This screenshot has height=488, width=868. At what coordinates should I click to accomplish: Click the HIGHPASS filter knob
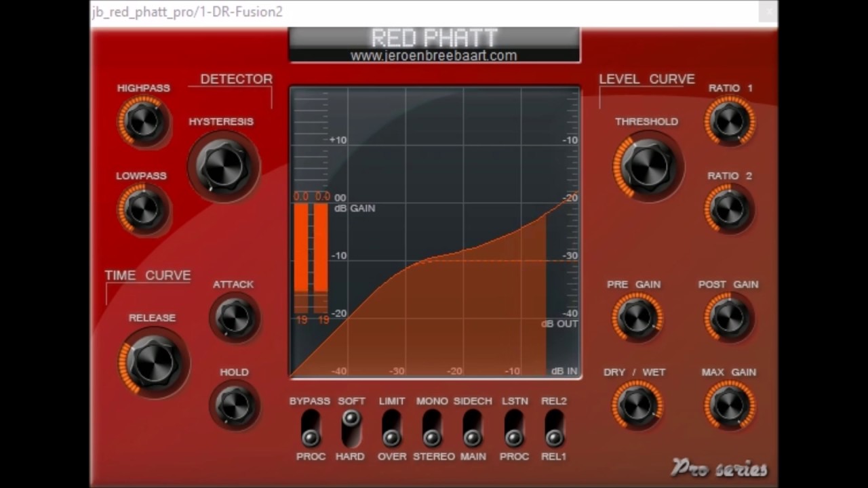[x=143, y=121]
